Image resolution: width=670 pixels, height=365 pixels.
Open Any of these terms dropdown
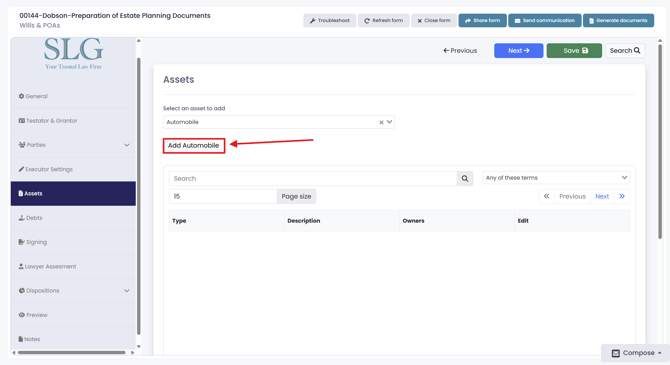[x=556, y=178]
